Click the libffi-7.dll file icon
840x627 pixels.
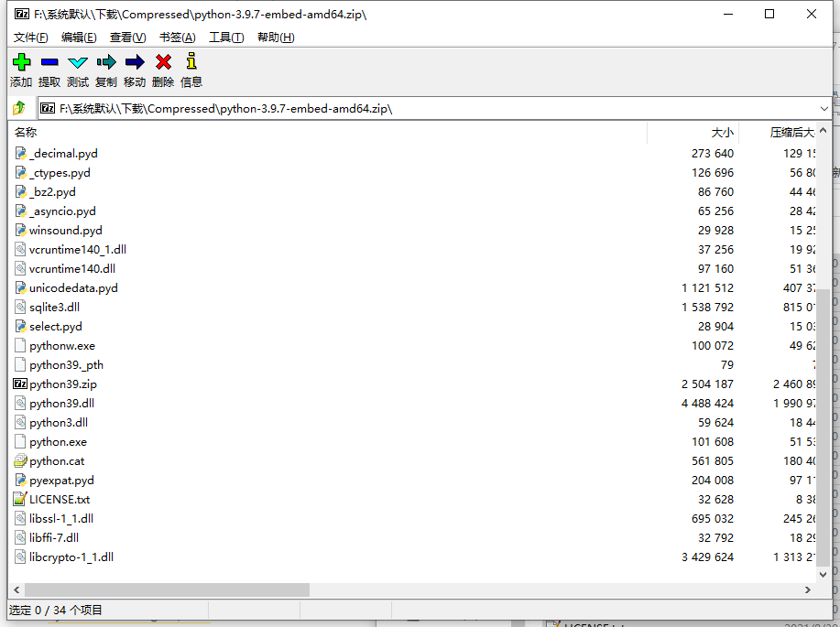(x=20, y=537)
